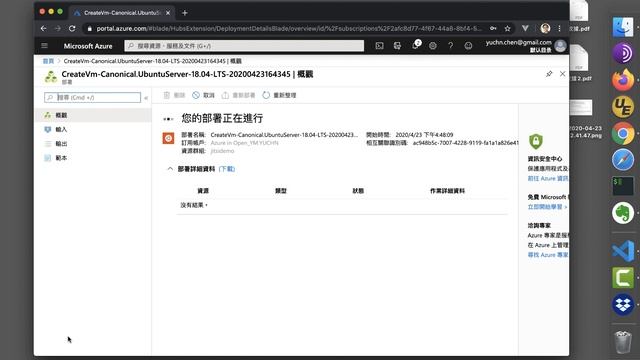The height and width of the screenshot is (360, 640).
Task: Go forward with the Chrome forward arrow
Action: click(58, 29)
